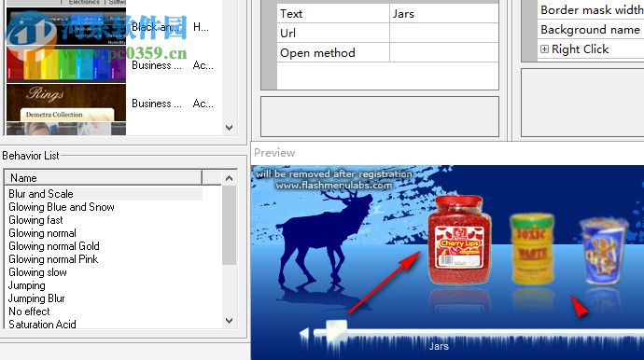This screenshot has width=644, height=360.
Task: Click the Url property value field
Action: coord(443,33)
